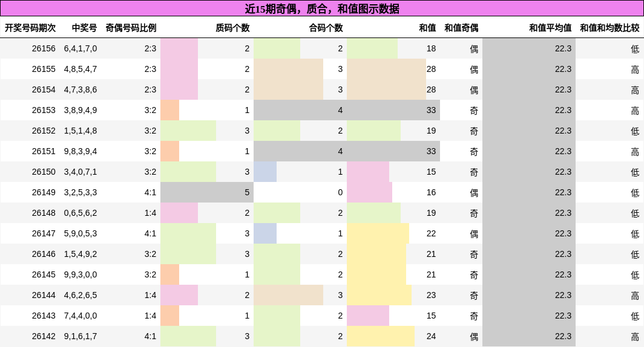
Task: Click the 1:4 ratio in row 26148
Action: tap(150, 212)
